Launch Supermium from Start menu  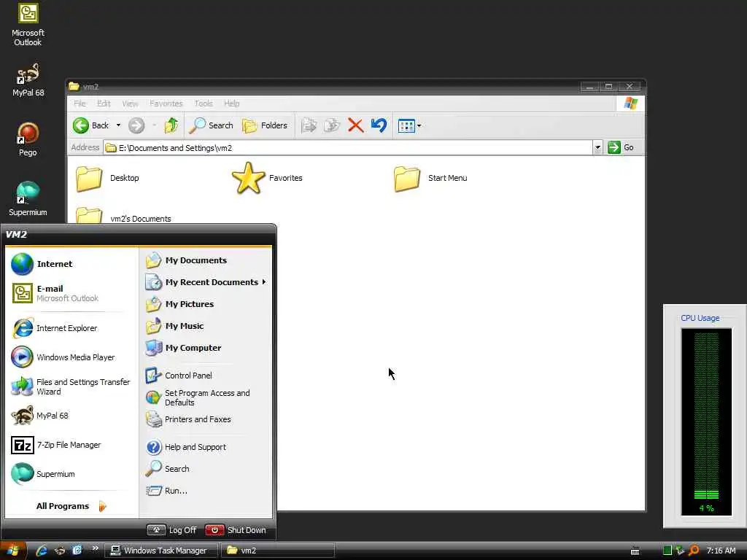(x=71, y=474)
